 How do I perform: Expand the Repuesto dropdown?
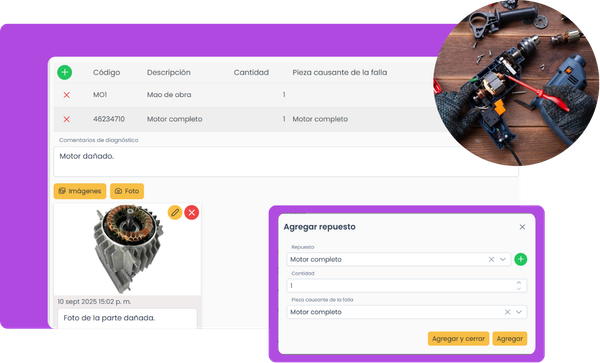click(x=503, y=259)
